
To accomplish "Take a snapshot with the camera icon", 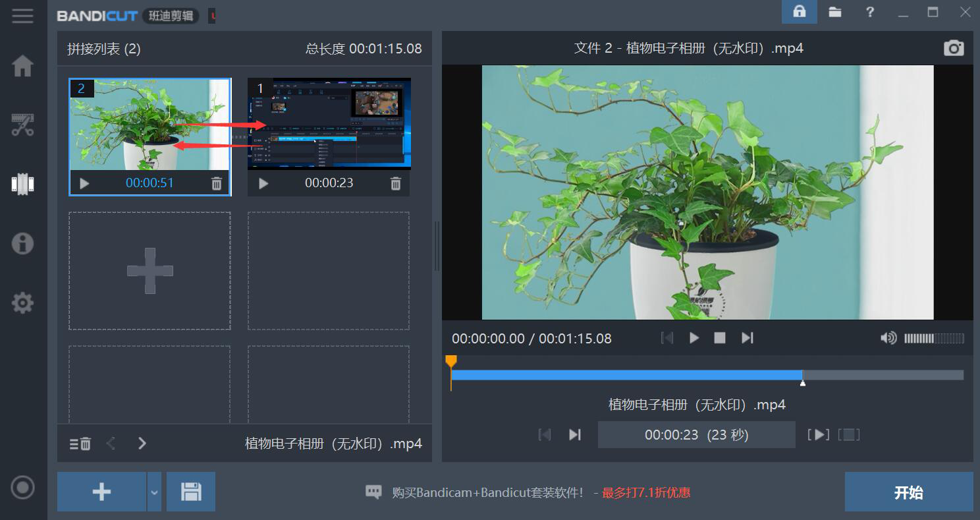I will 954,48.
